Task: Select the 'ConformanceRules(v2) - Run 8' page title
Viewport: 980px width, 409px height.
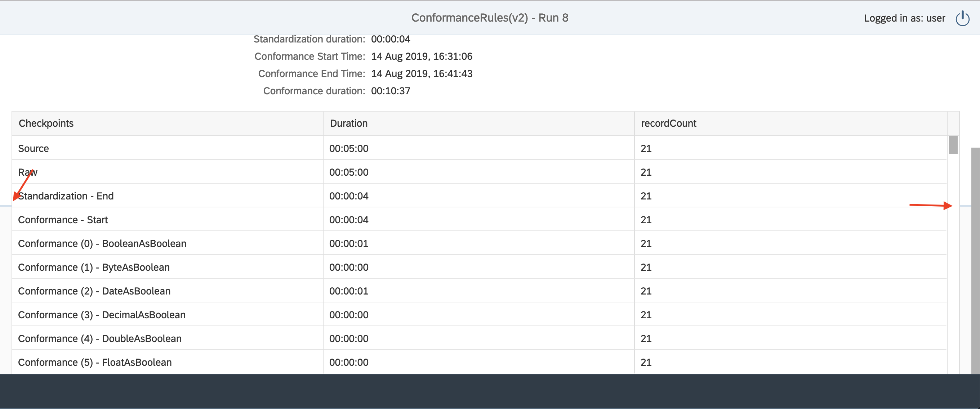Action: pos(490,18)
